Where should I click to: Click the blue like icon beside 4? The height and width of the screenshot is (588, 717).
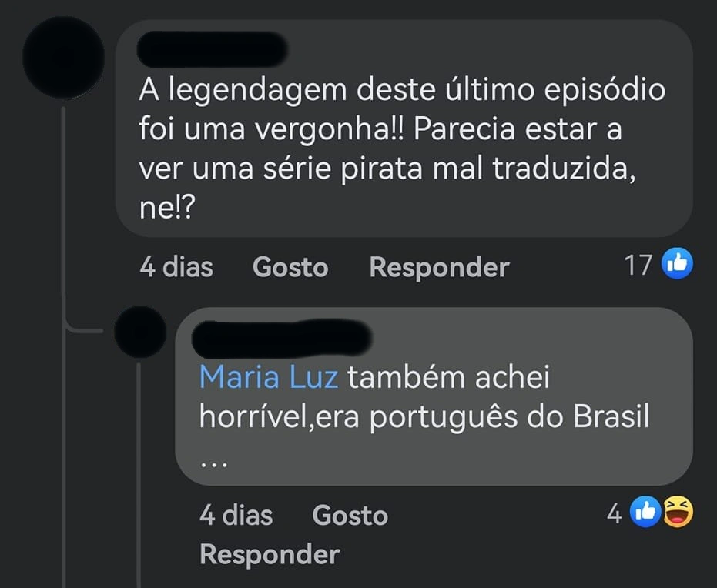coord(645,512)
